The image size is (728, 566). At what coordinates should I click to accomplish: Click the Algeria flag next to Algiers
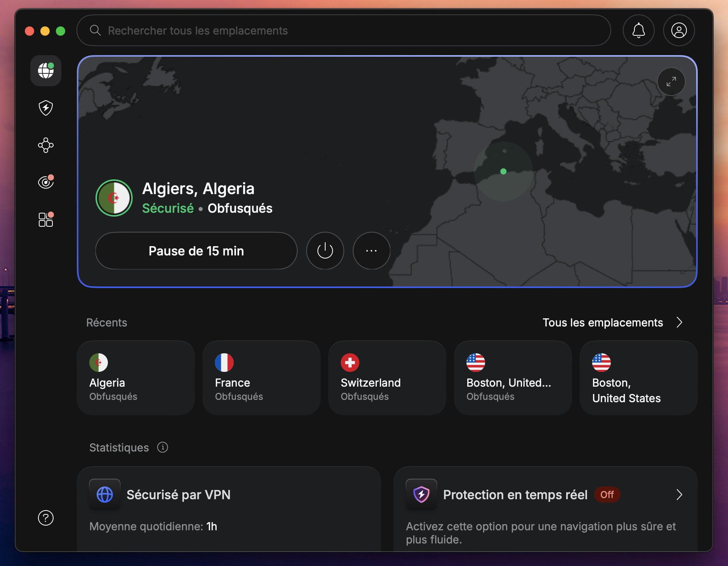(x=114, y=198)
